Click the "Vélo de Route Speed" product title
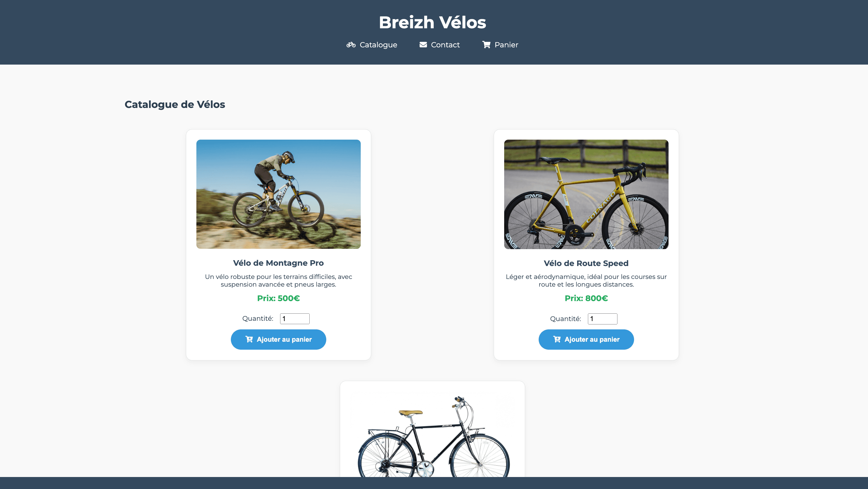 click(586, 263)
